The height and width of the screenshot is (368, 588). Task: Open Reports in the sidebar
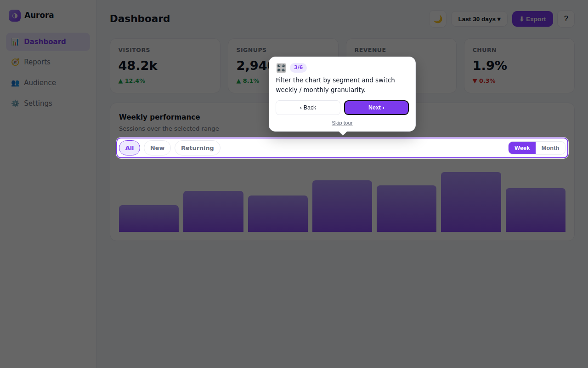coord(48,62)
